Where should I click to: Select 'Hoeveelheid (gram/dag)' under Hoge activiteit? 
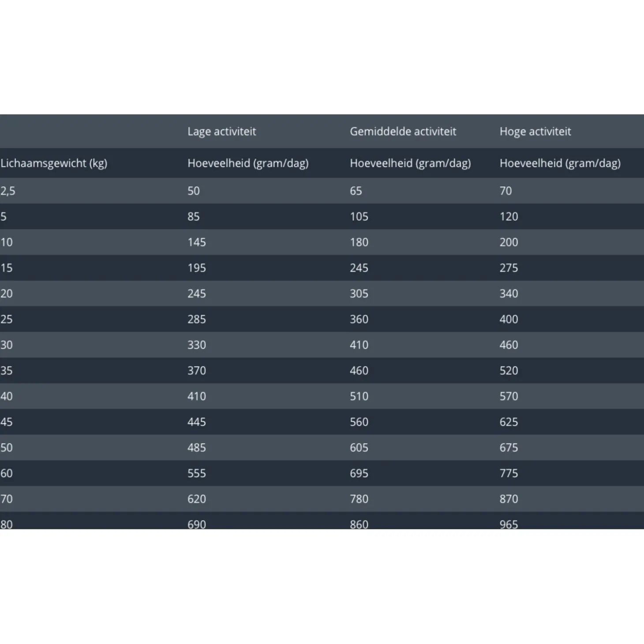(x=560, y=163)
